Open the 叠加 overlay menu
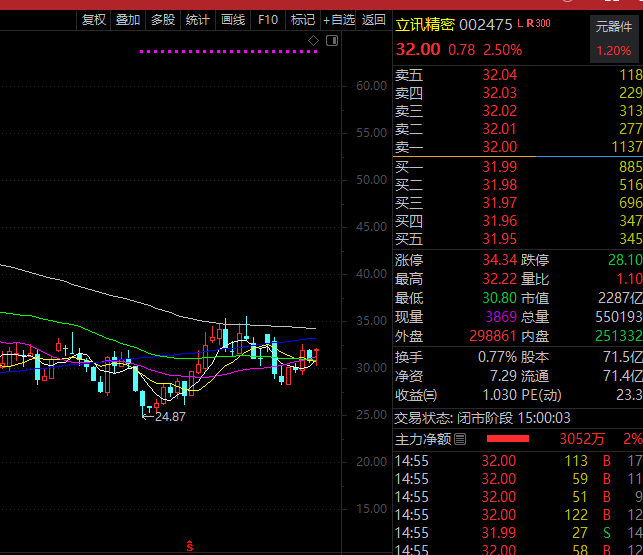 127,19
